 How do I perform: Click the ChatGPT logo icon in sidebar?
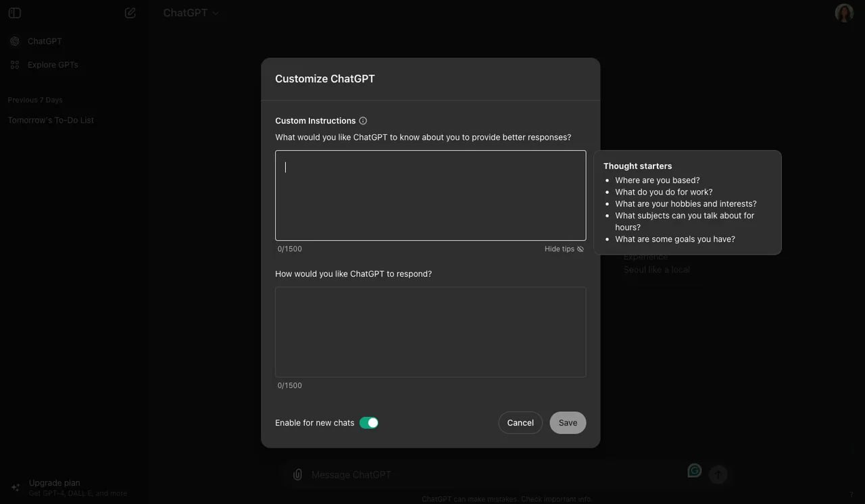15,41
